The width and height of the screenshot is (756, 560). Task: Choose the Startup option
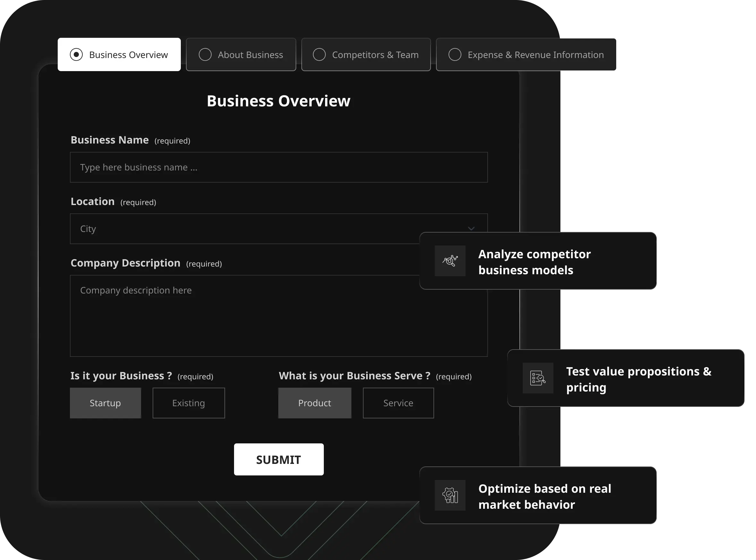coord(105,403)
